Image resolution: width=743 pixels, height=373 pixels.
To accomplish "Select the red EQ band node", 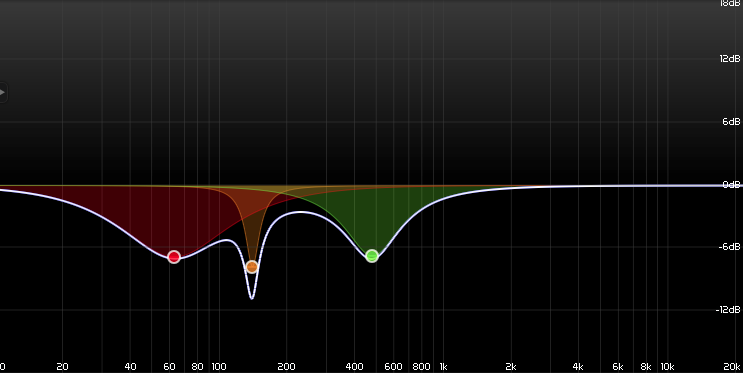I will (174, 257).
